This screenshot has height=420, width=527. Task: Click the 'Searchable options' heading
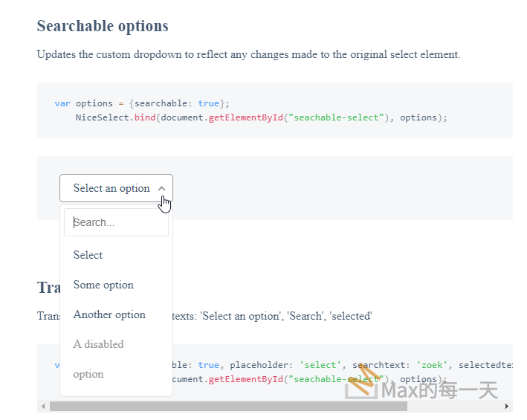click(103, 26)
